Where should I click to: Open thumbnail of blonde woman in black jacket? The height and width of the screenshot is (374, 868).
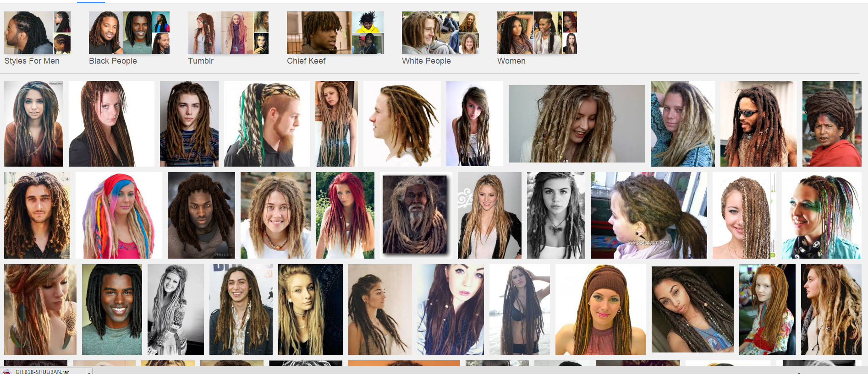[x=489, y=215]
